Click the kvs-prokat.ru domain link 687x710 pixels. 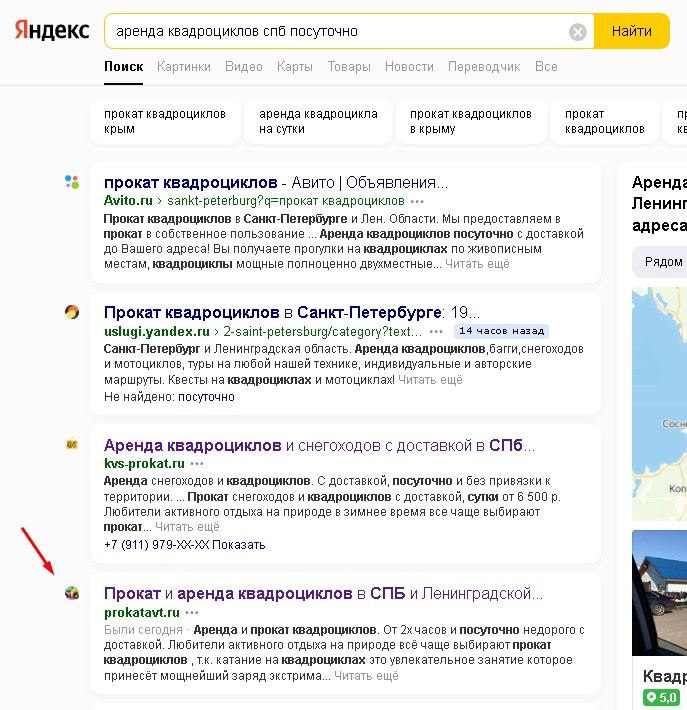point(144,464)
